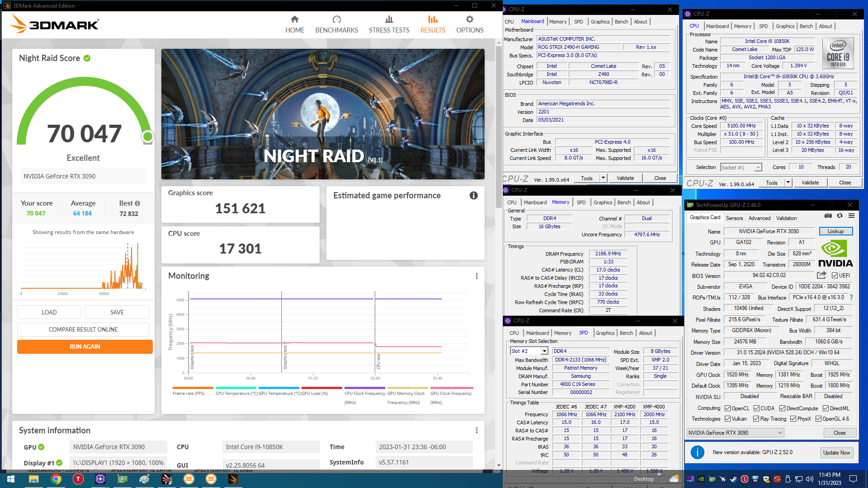Click the NVIDIA logo in GPU-Z
868x488 pixels.
(835, 253)
